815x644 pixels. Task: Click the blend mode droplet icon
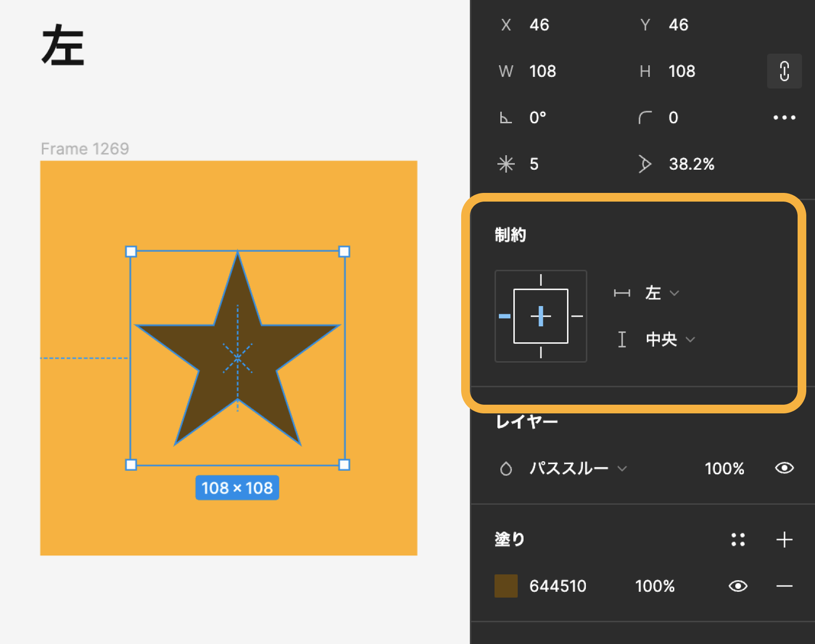tap(506, 469)
